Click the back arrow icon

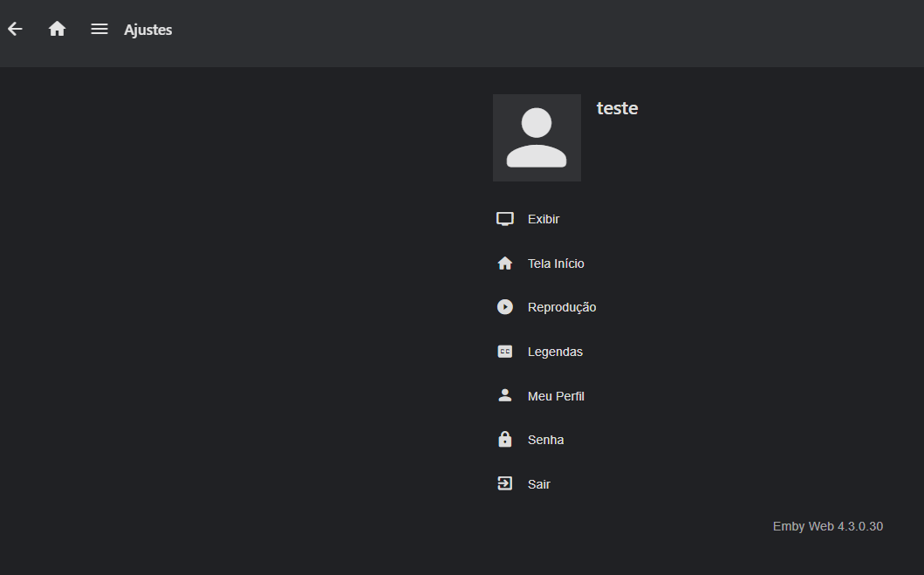pyautogui.click(x=15, y=29)
